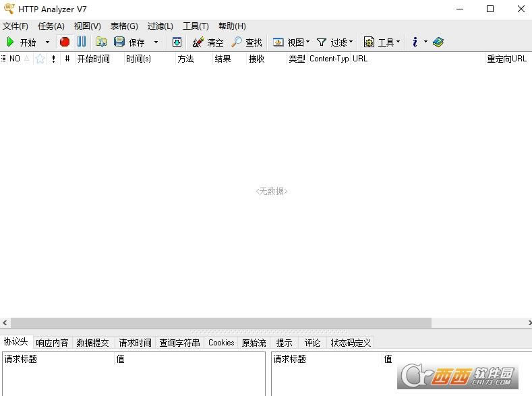Click the blue info icon
532x396 pixels.
[415, 42]
